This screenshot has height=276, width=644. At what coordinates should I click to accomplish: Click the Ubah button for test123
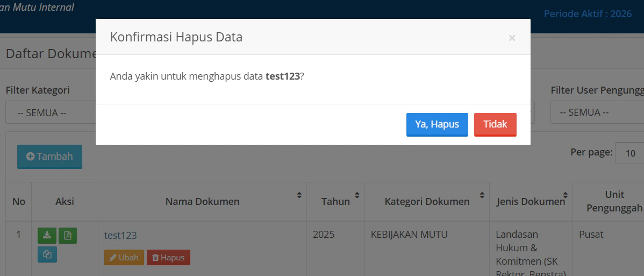point(124,258)
